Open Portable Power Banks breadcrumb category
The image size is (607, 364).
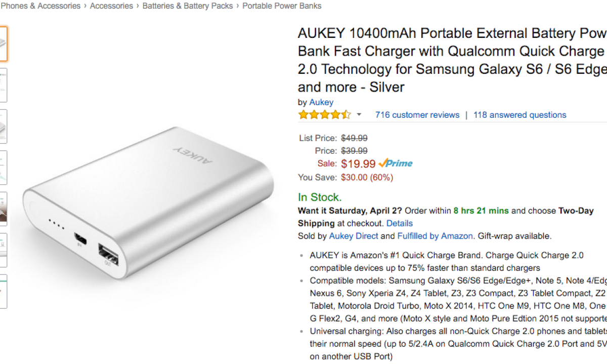pos(282,6)
